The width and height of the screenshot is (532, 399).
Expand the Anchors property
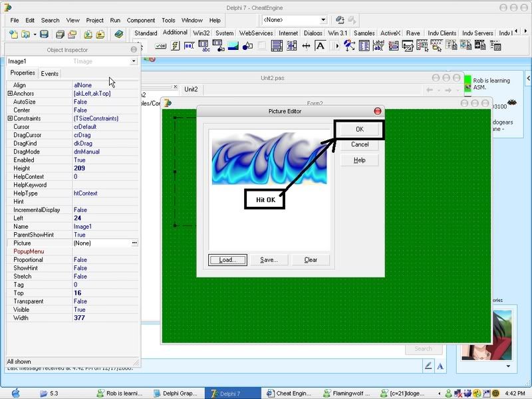click(10, 94)
